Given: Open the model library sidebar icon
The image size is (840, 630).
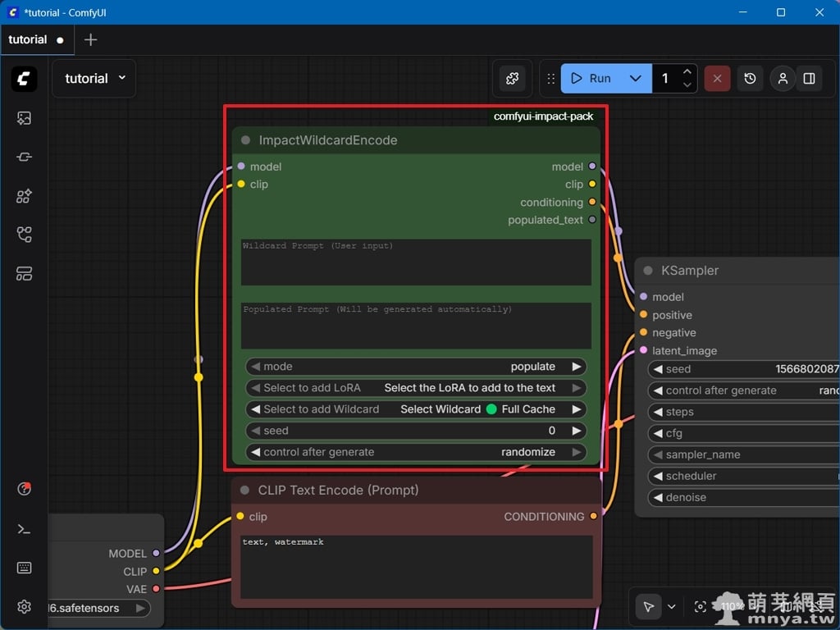Looking at the screenshot, I should 24,196.
